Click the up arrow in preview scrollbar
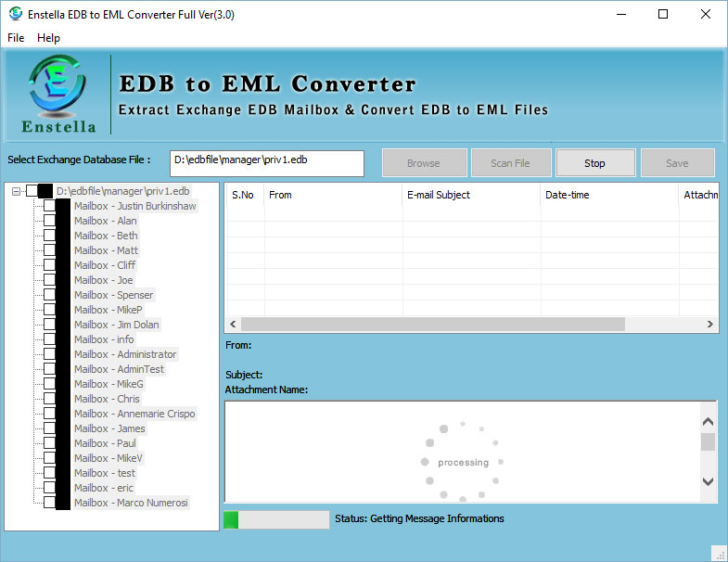 [708, 415]
